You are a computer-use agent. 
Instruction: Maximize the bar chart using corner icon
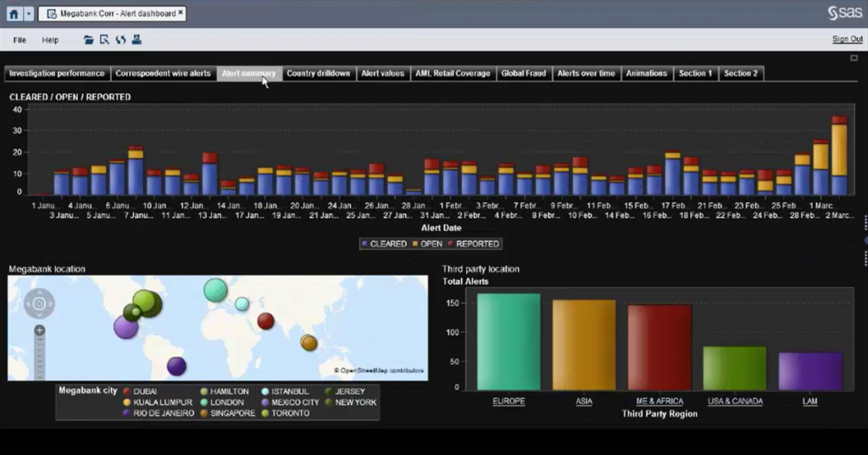pyautogui.click(x=854, y=58)
